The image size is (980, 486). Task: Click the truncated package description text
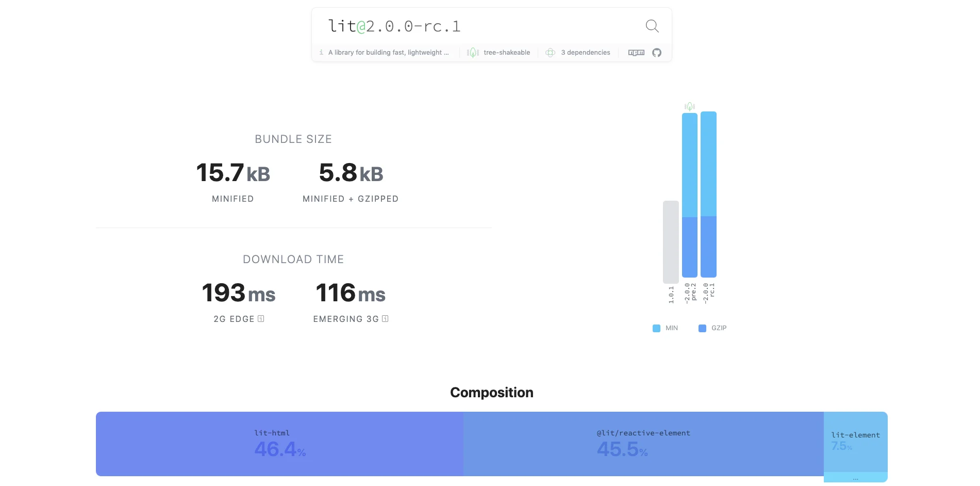click(389, 52)
